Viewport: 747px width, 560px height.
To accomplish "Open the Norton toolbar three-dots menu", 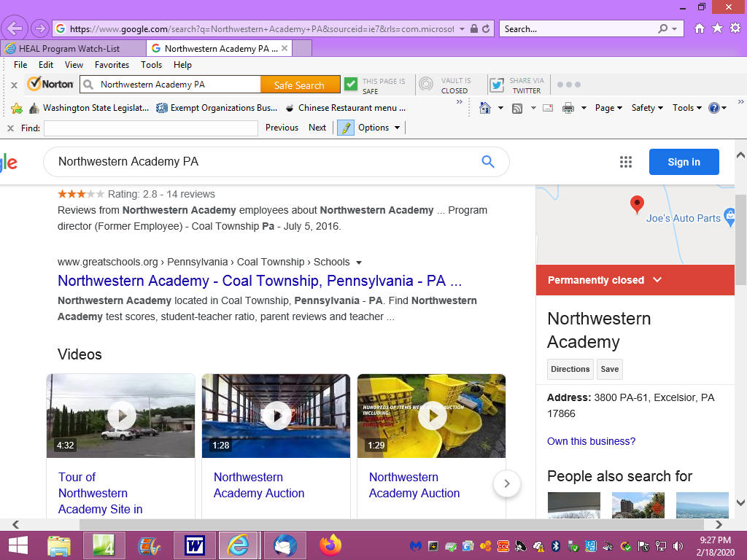I will coord(569,85).
